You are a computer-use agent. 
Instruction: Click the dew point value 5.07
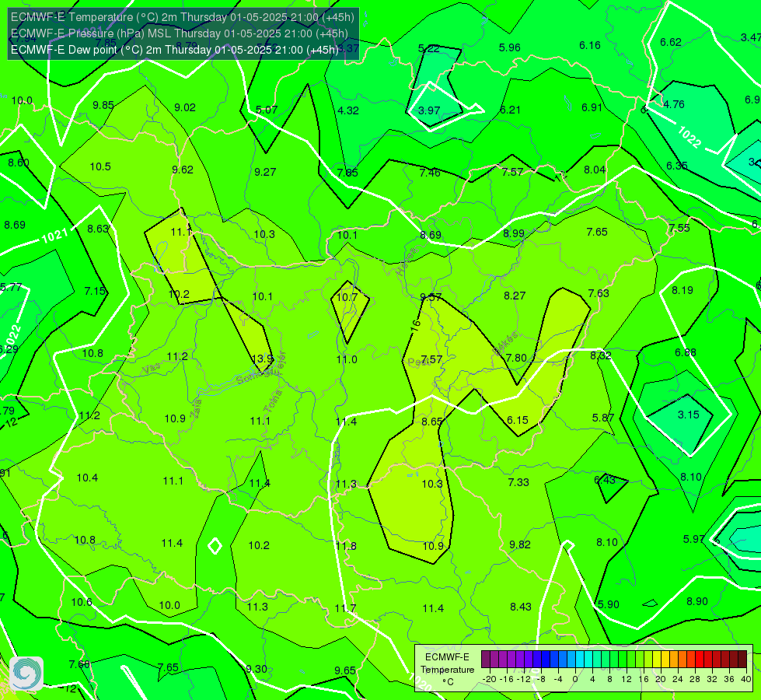(267, 110)
